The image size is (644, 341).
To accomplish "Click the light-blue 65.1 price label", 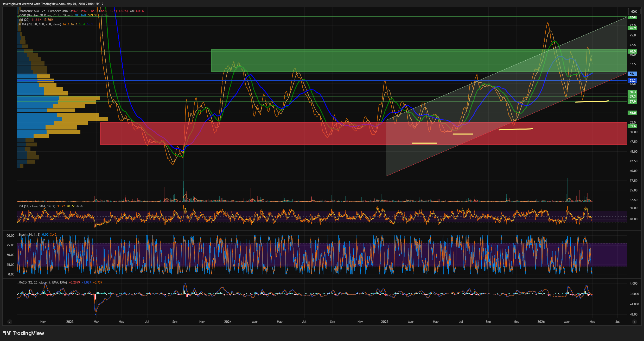I will pos(633,74).
